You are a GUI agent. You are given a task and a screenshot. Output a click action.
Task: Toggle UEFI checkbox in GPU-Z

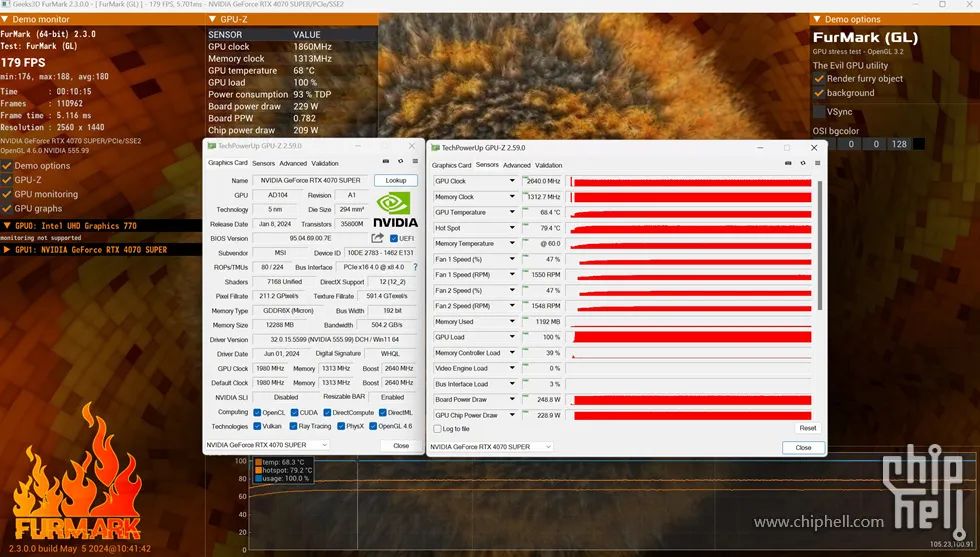click(394, 238)
